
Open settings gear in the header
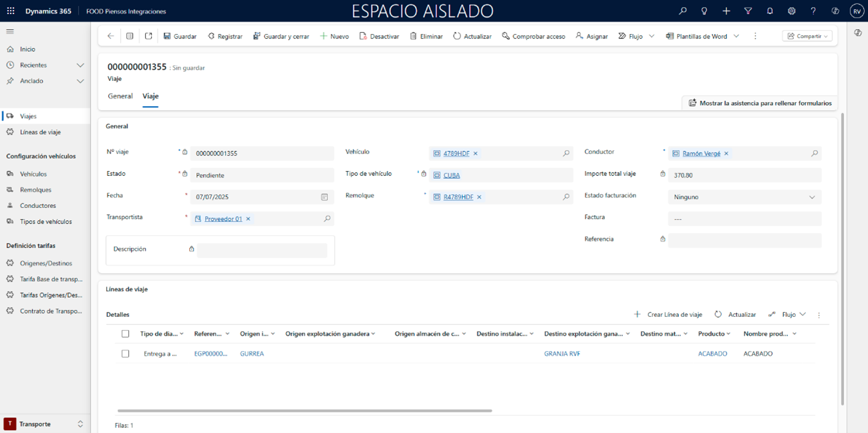pyautogui.click(x=792, y=11)
